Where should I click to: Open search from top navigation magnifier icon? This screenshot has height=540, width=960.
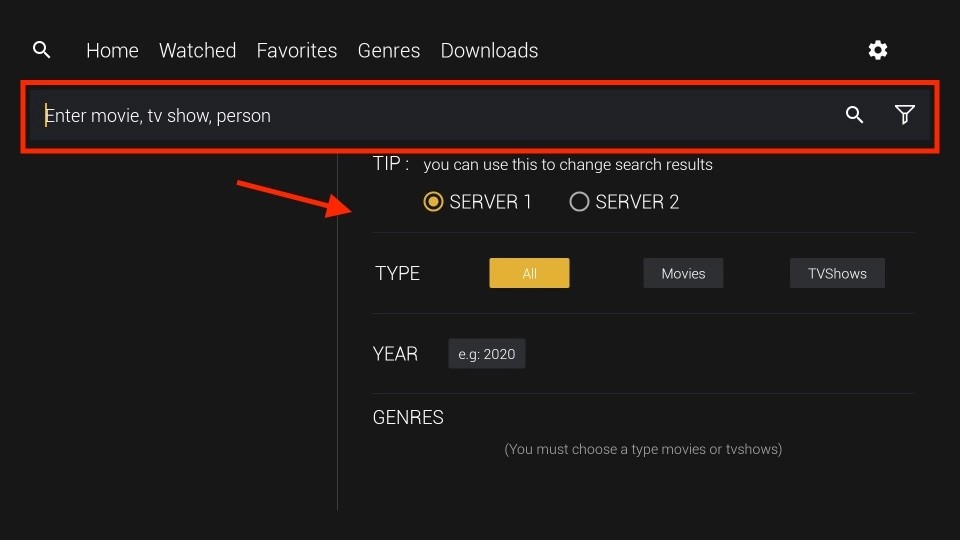42,50
